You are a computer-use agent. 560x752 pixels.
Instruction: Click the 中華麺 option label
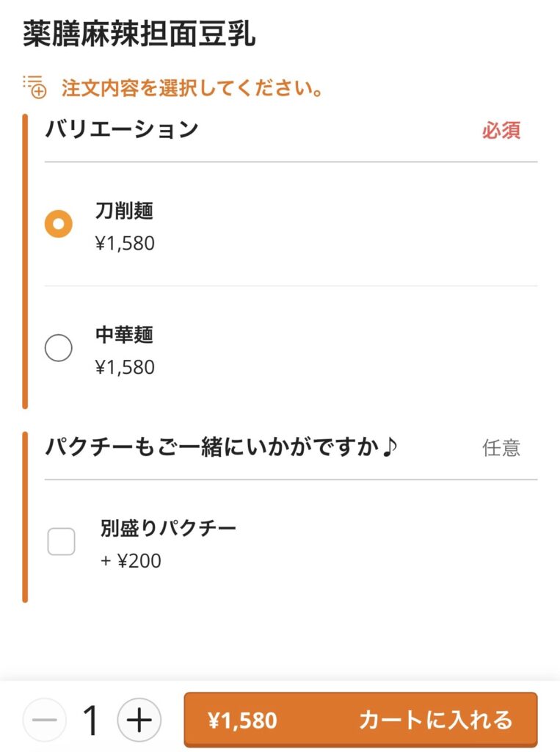coord(124,335)
